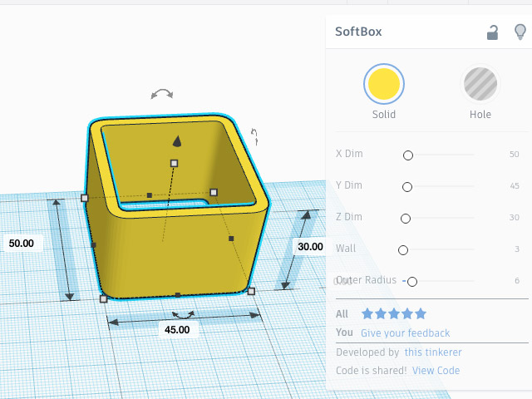Viewport: 532px width, 399px height.
Task: Select the 50.00 length dimension field
Action: 22,244
